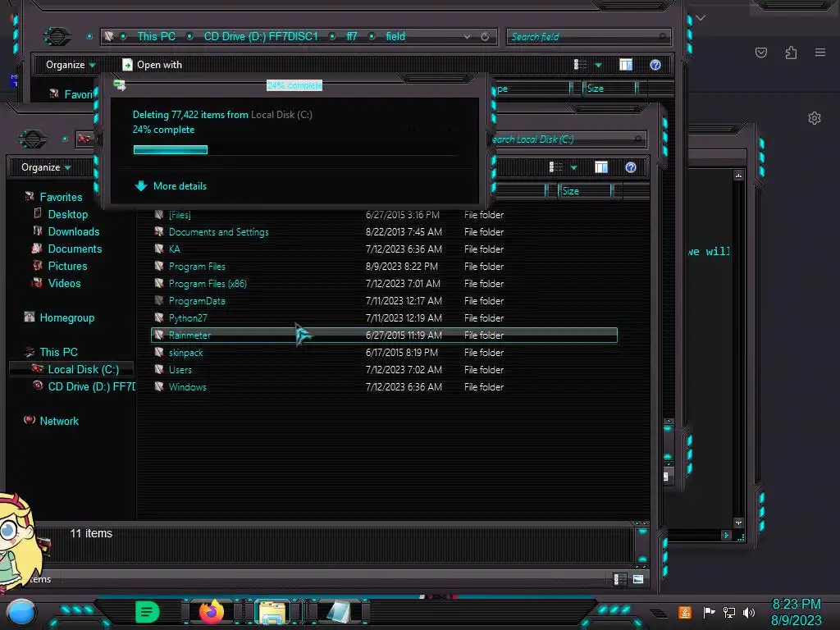840x630 pixels.
Task: Select Network in navigation pane
Action: tap(59, 421)
